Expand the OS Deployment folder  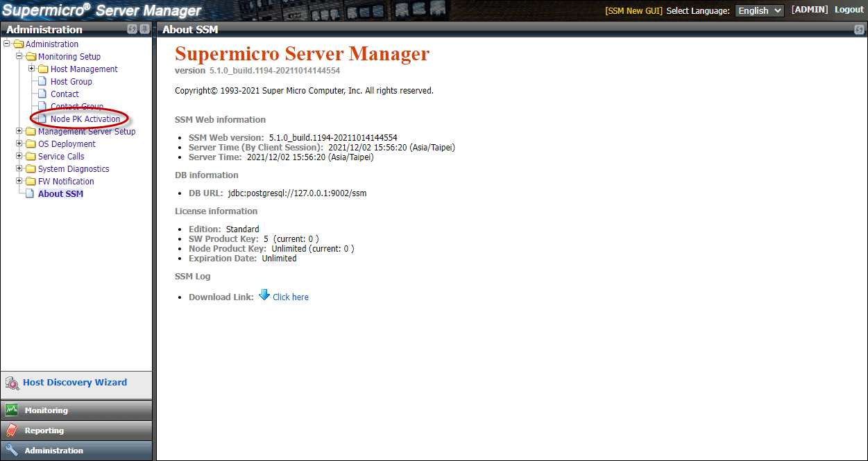click(x=19, y=143)
